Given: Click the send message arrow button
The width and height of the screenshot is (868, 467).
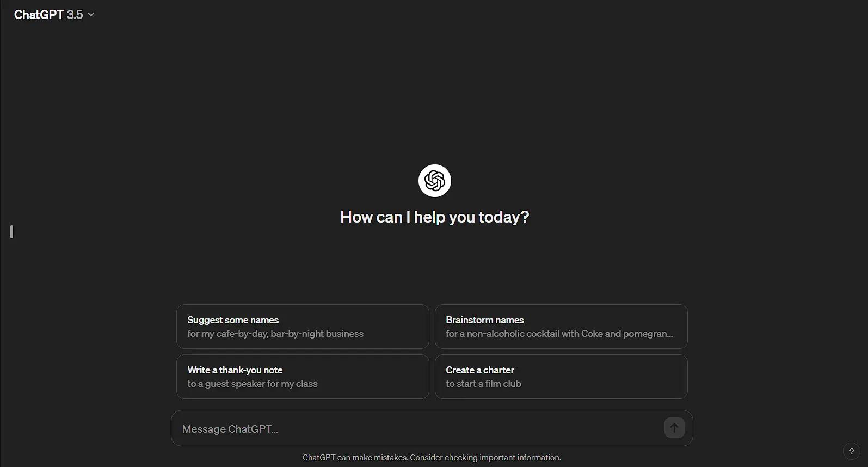Looking at the screenshot, I should [x=674, y=428].
